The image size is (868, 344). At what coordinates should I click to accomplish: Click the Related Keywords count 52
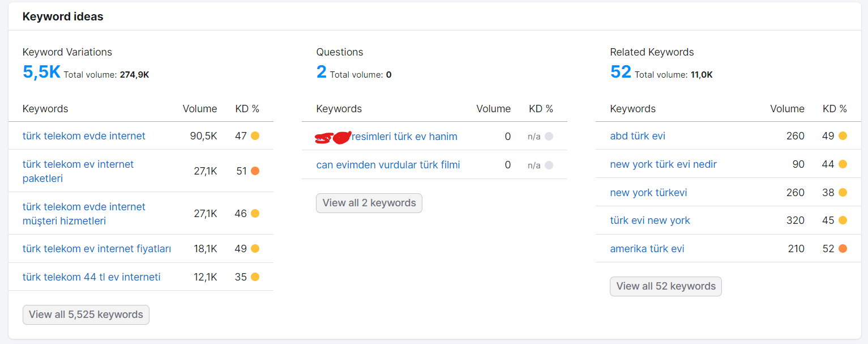tap(621, 72)
